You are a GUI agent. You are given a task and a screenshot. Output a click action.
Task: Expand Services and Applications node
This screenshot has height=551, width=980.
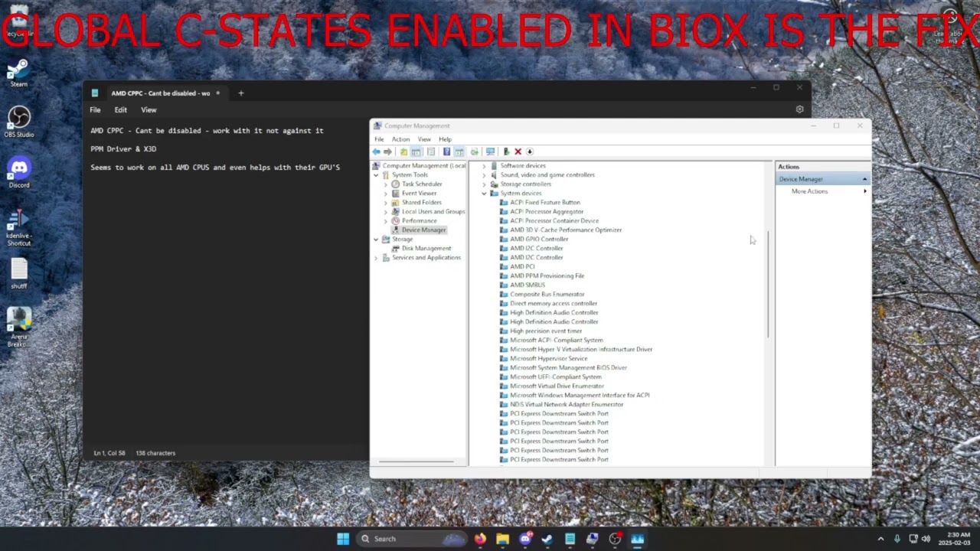point(376,258)
